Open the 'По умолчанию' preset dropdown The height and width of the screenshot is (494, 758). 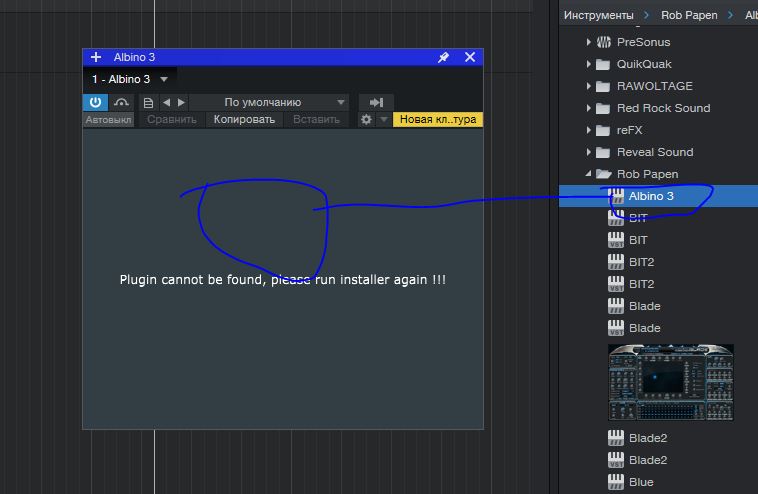tap(270, 102)
